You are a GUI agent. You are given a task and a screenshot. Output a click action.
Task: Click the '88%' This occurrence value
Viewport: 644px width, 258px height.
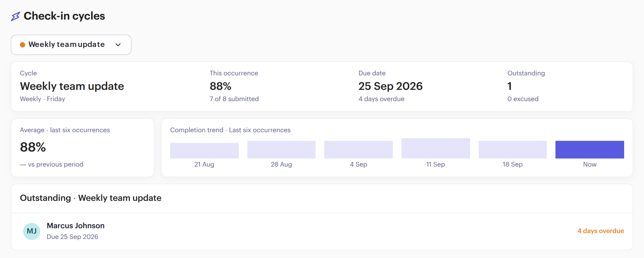pos(221,86)
